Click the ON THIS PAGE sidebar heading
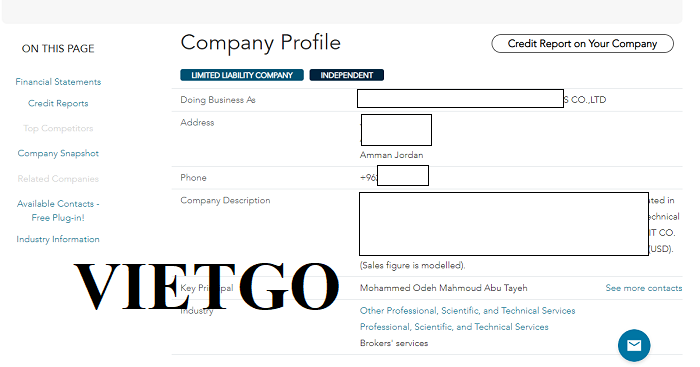Viewport: 700px width, 367px height. tap(58, 48)
